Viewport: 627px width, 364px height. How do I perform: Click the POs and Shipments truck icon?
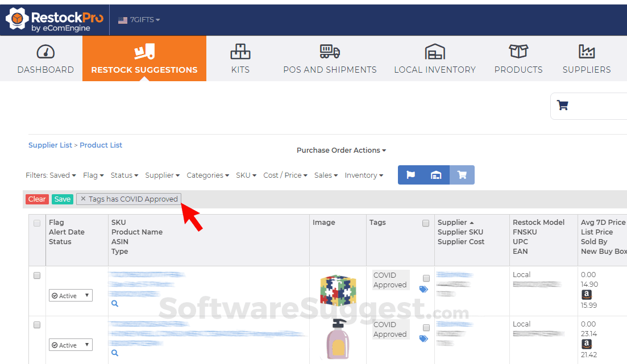click(330, 51)
